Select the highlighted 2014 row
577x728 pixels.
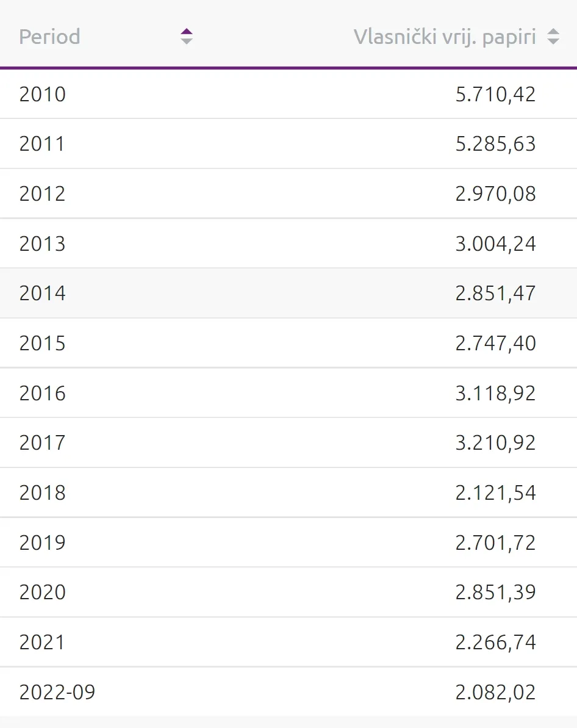coord(288,293)
